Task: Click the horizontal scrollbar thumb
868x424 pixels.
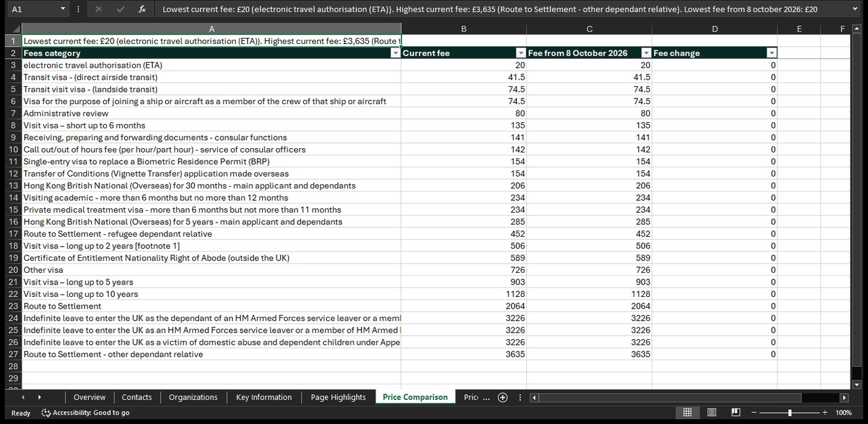Action: [671, 397]
